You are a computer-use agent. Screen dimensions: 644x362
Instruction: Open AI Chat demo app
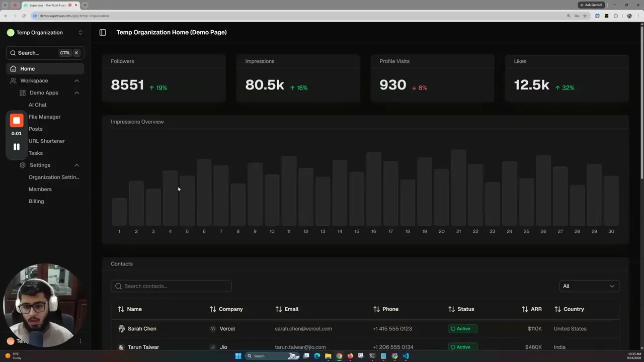click(x=38, y=105)
